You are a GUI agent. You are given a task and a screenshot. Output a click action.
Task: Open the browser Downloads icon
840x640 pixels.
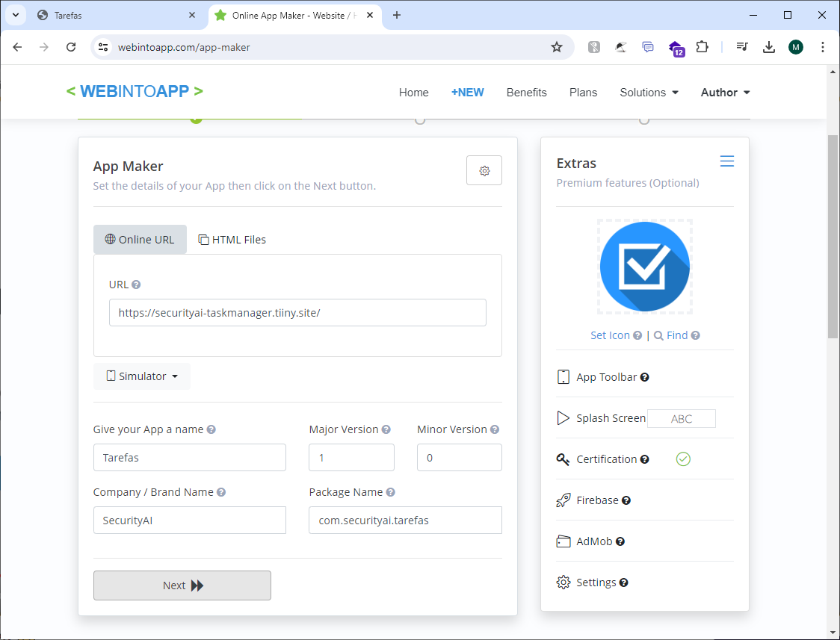[769, 47]
